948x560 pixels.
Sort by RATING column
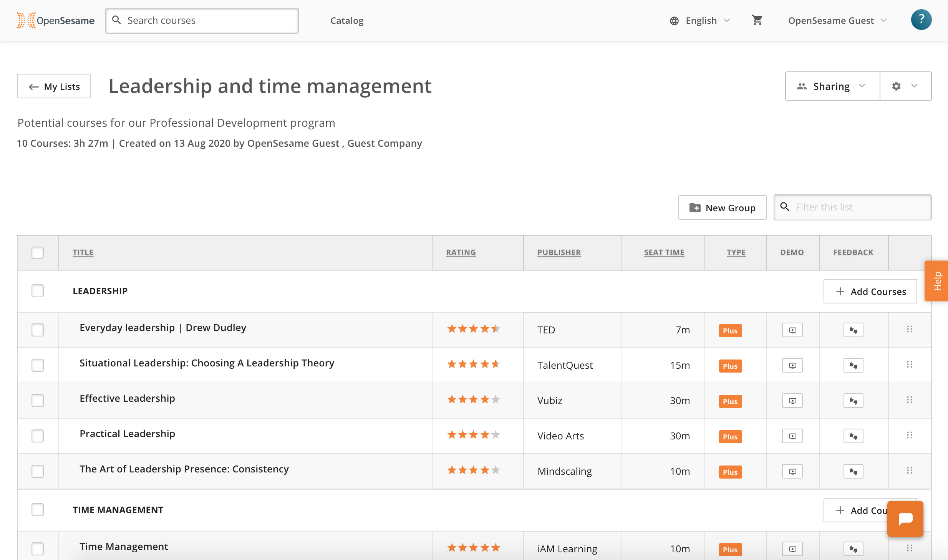461,252
